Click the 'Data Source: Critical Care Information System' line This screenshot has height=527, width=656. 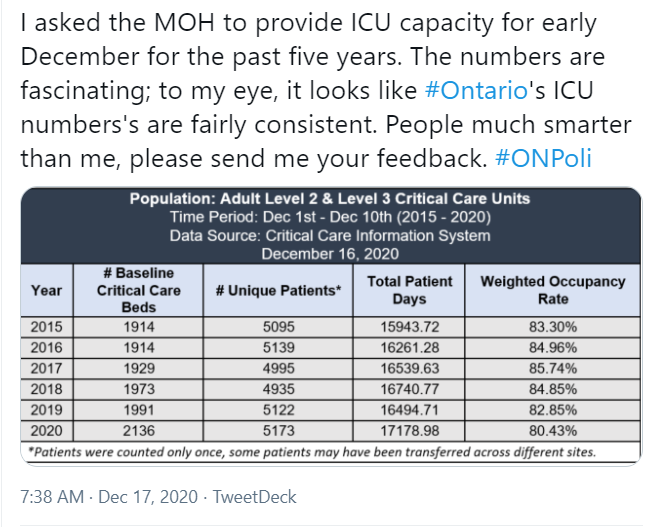[330, 236]
